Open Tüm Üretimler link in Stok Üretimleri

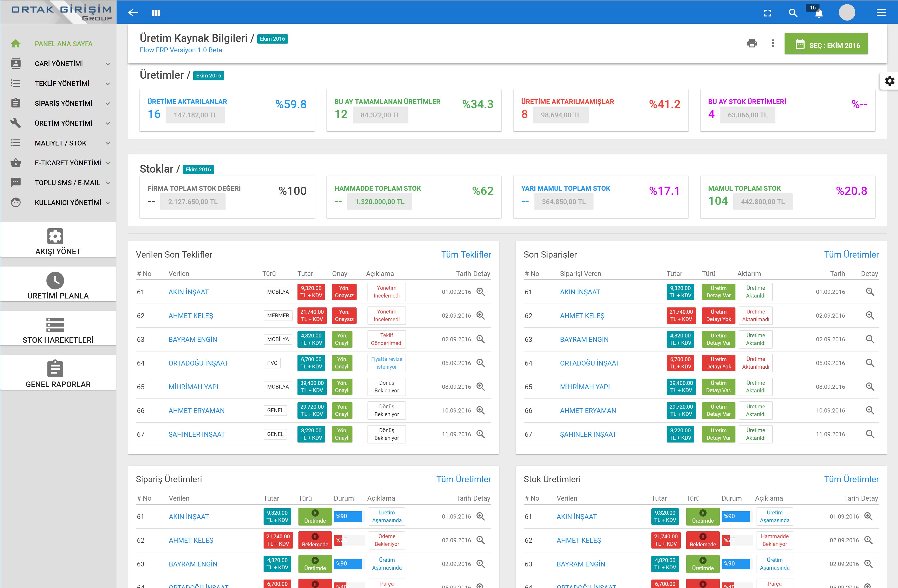coord(851,479)
